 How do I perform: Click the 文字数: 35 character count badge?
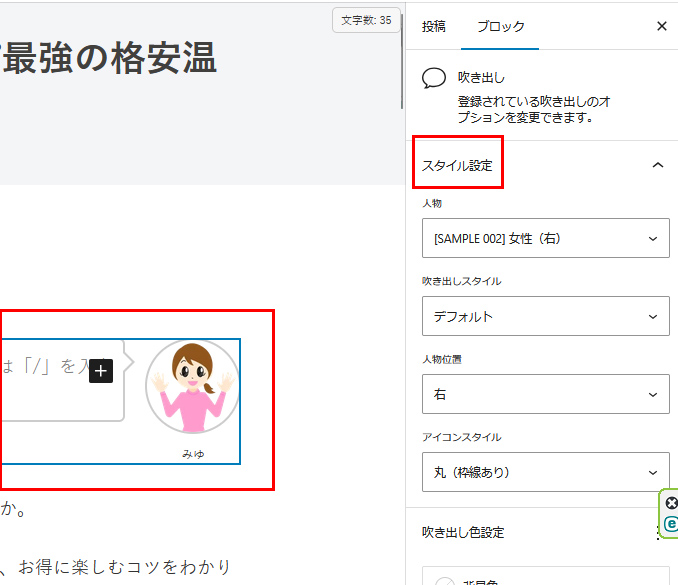[x=366, y=20]
